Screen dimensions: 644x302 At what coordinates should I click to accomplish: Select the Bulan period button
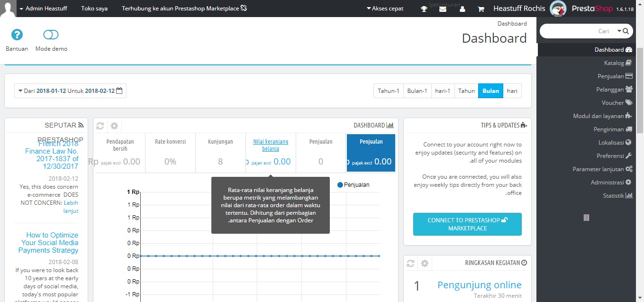point(490,91)
